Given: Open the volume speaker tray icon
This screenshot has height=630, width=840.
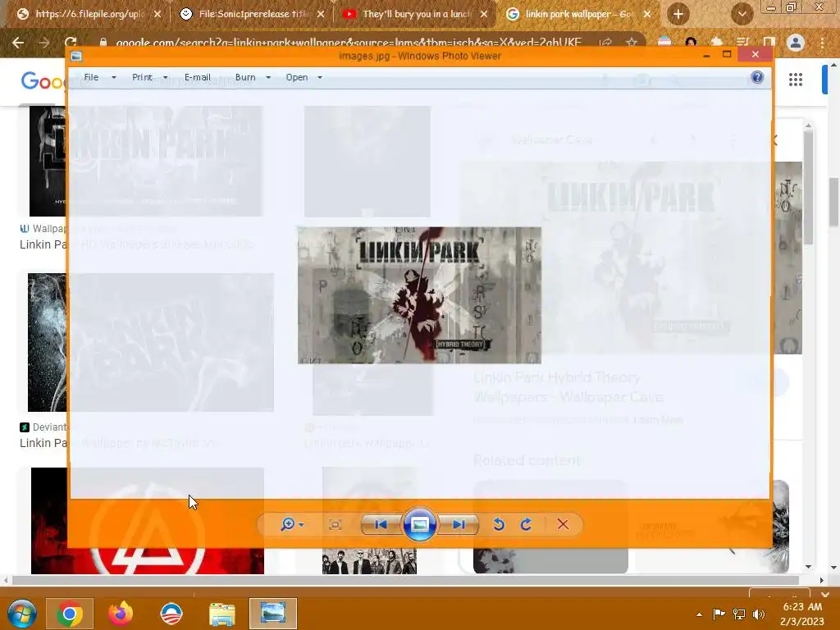Looking at the screenshot, I should 759,614.
